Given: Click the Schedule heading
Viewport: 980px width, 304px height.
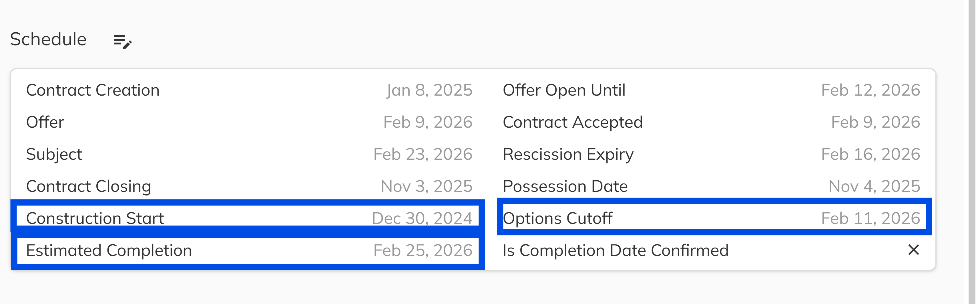Looking at the screenshot, I should click(x=48, y=39).
